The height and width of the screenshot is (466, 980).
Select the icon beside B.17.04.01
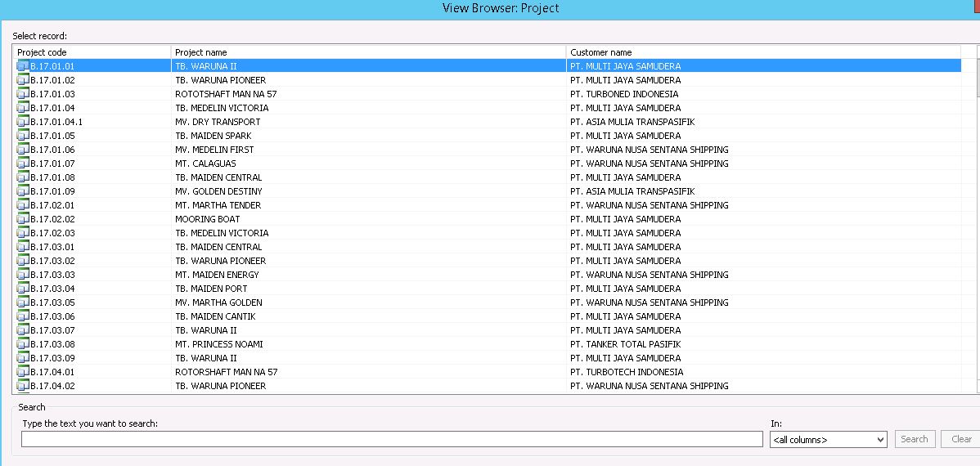click(23, 372)
